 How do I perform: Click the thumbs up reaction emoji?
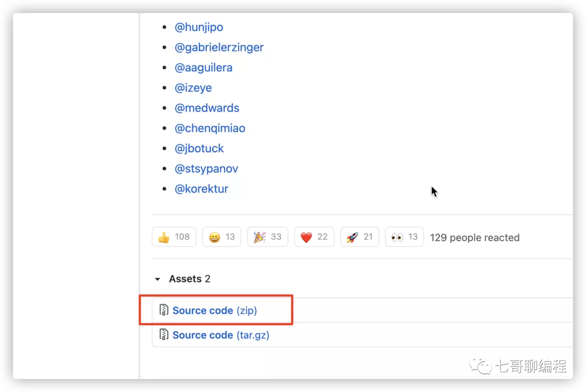(164, 237)
